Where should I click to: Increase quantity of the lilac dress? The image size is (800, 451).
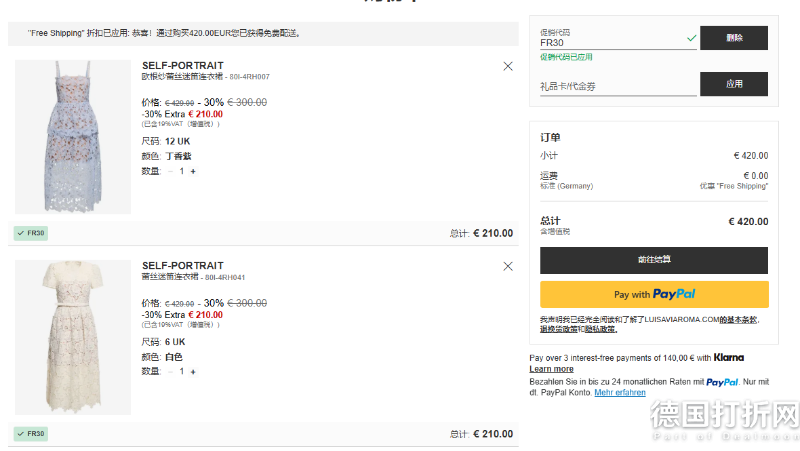click(193, 171)
